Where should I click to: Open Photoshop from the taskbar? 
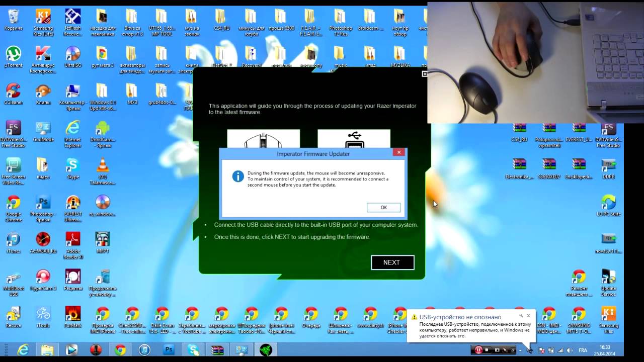click(169, 350)
